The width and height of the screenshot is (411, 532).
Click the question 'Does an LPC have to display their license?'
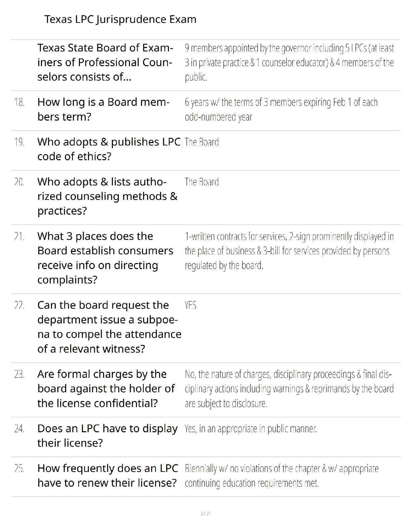tap(107, 436)
